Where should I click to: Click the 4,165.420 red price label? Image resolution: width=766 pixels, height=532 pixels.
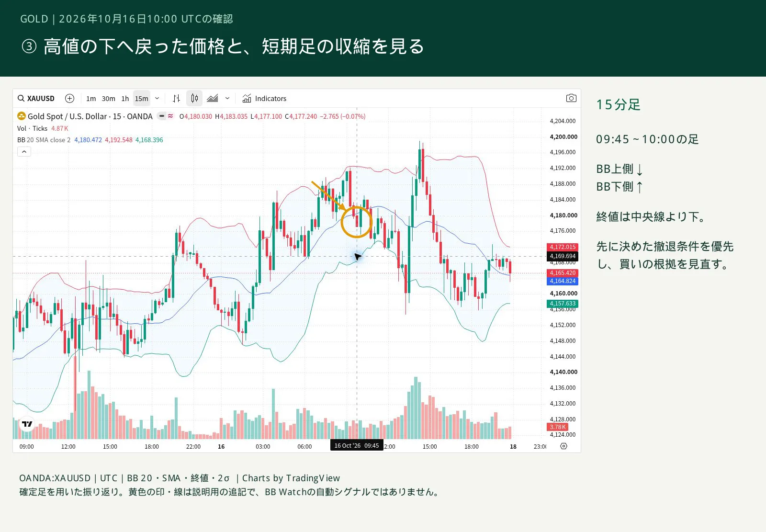click(563, 273)
